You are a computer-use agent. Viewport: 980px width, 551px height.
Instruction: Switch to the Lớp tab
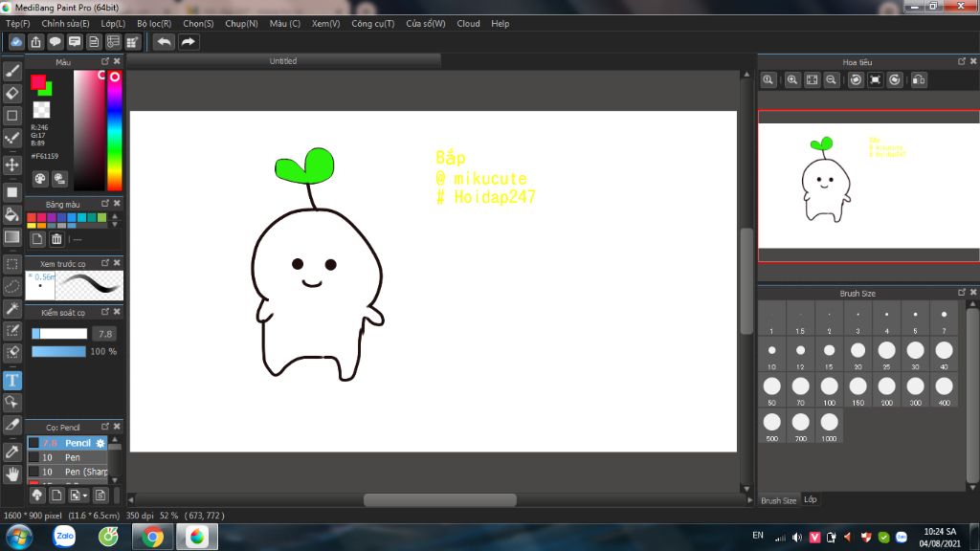(x=811, y=499)
